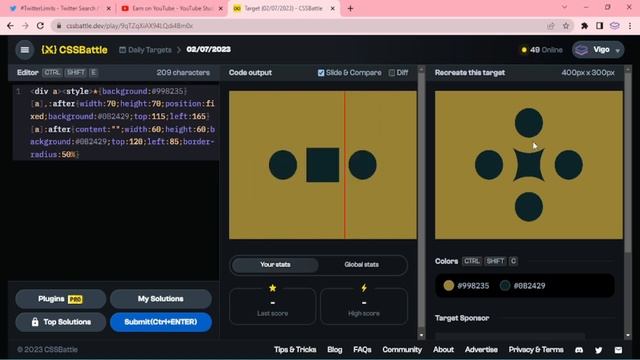Open the Chrome three-dot menu
This screenshot has height=360, width=640.
tap(630, 26)
